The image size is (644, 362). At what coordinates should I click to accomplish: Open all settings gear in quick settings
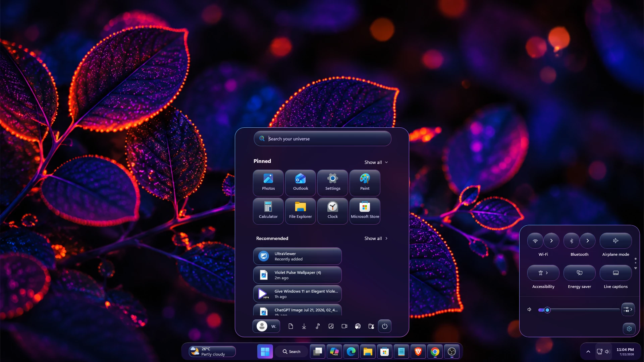629,329
